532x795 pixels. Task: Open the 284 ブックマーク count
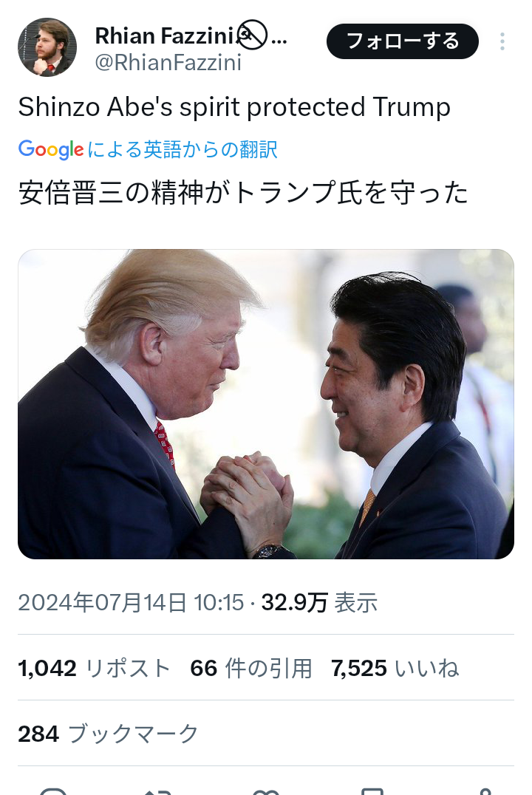(x=108, y=734)
